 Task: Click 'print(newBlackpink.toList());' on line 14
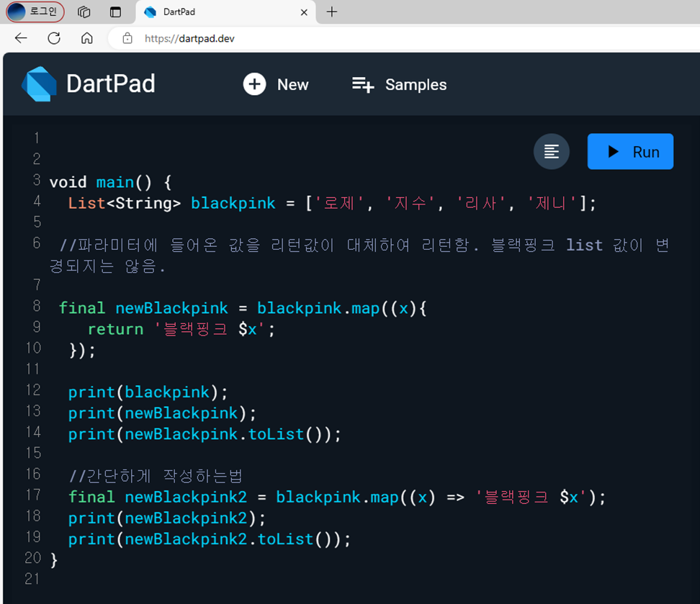pos(205,434)
